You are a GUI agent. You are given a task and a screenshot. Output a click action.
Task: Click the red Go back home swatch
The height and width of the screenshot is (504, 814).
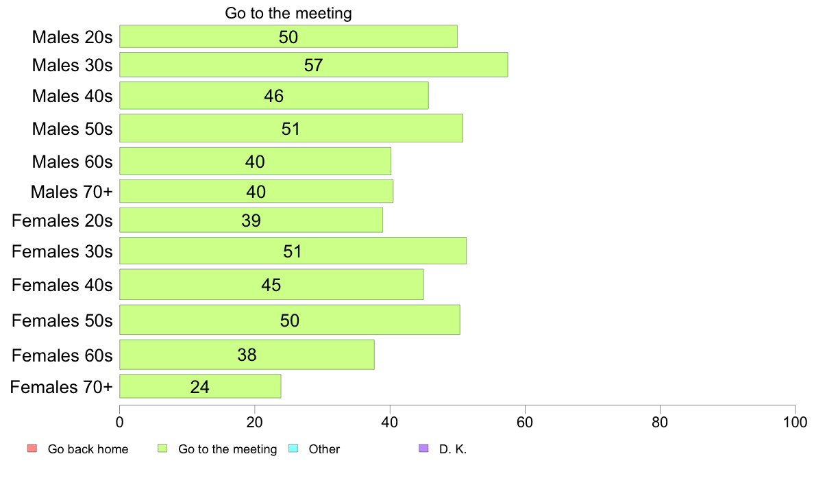(x=31, y=449)
